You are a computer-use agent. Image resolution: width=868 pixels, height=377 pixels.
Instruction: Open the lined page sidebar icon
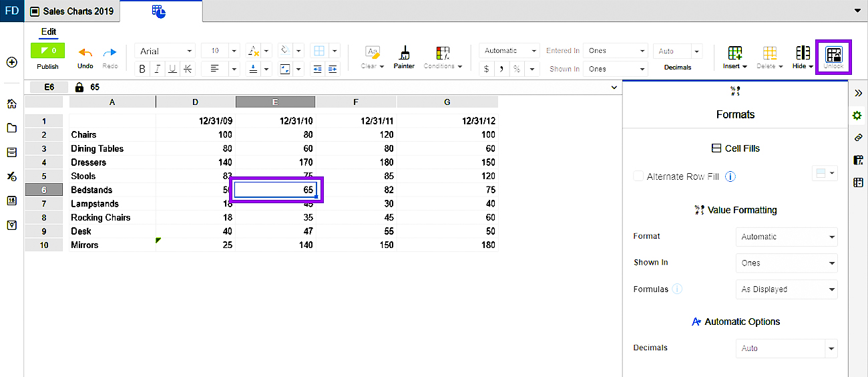(11, 152)
